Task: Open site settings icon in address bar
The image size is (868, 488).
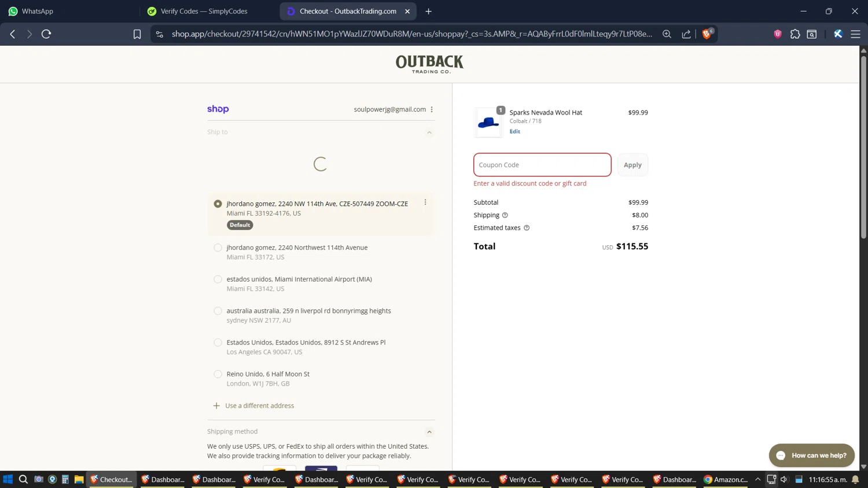Action: pos(160,34)
